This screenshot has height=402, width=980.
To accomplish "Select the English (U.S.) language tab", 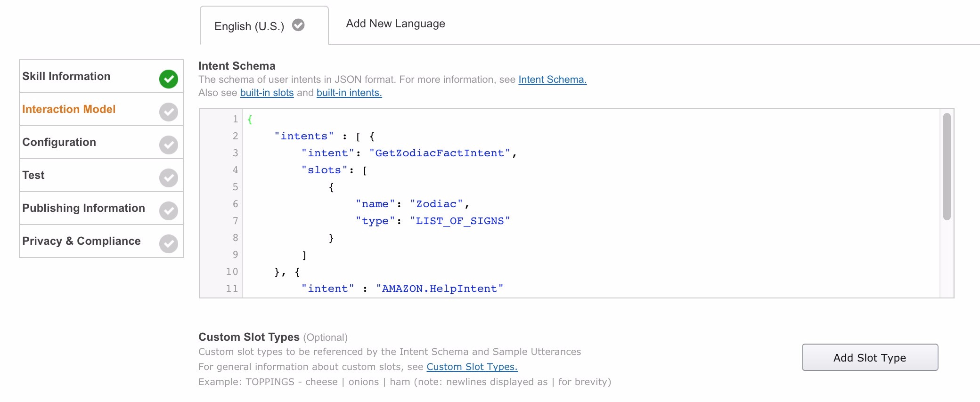I will 264,26.
